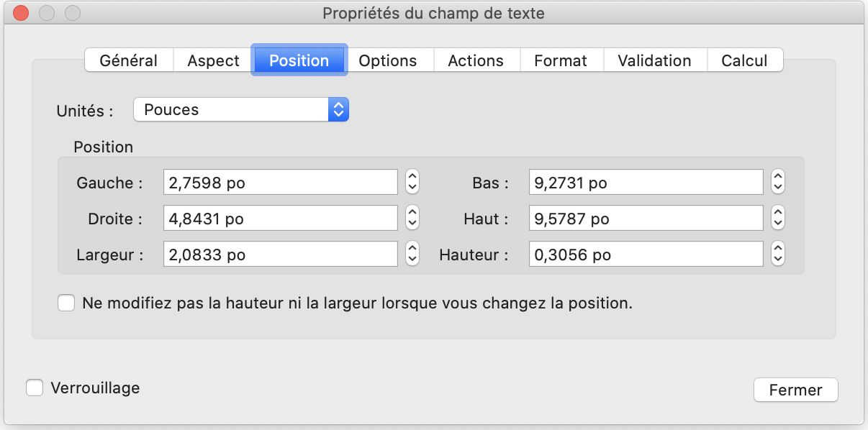868x430 pixels.
Task: Decrement the Droite value with its stepper
Action: tap(411, 222)
